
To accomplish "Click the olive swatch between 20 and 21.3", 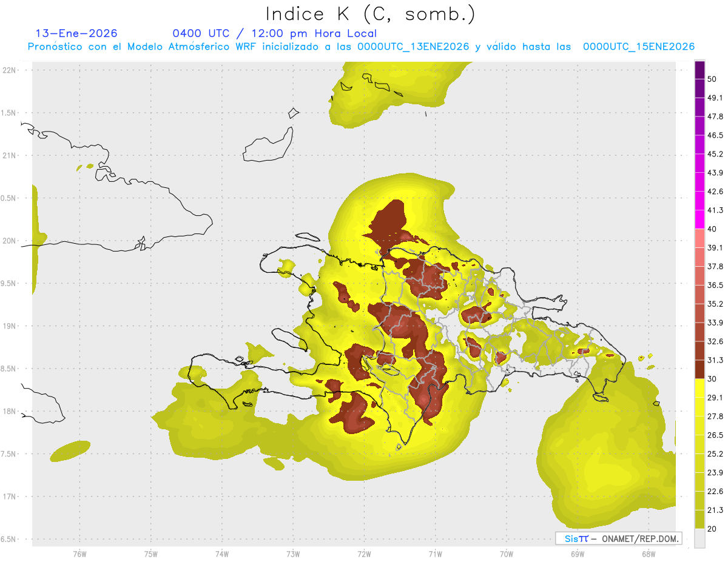I will pyautogui.click(x=699, y=519).
